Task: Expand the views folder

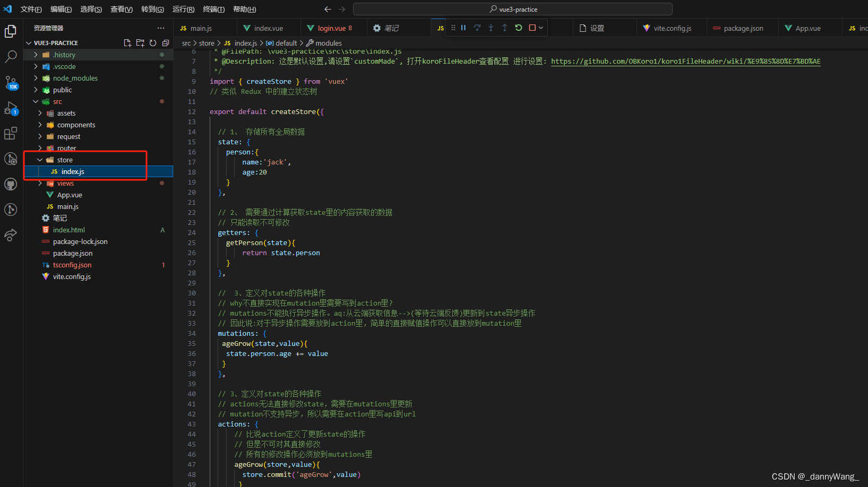Action: [x=98, y=183]
